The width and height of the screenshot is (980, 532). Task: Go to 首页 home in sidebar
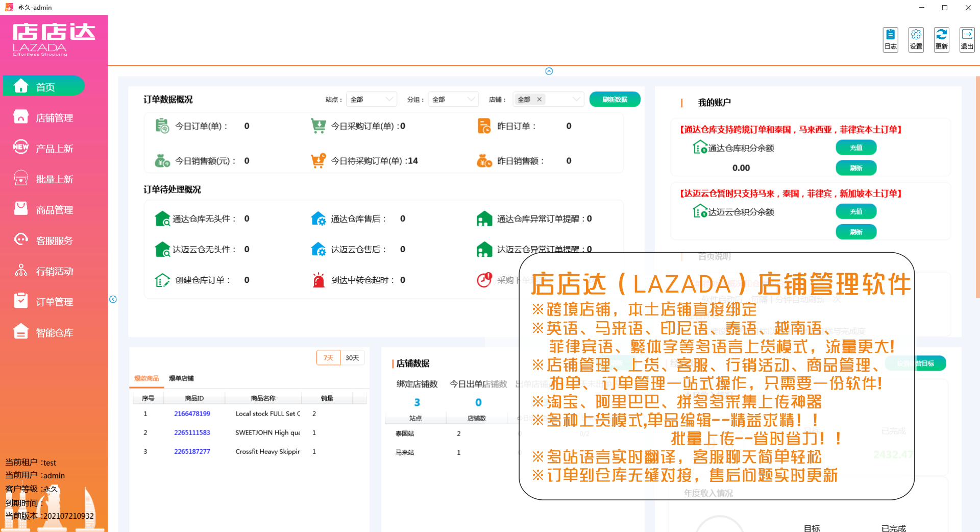44,86
